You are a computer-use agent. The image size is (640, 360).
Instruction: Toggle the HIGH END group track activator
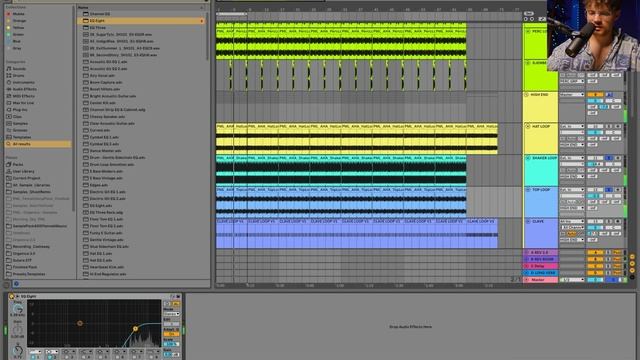pyautogui.click(x=595, y=95)
